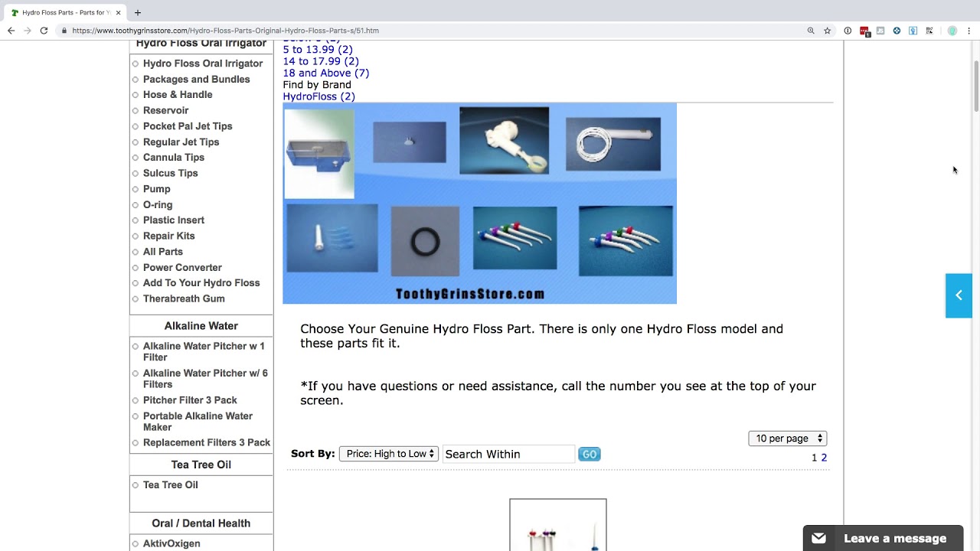Click the reservoir part thumbnail
This screenshot has width=980, height=551.
[x=319, y=154]
